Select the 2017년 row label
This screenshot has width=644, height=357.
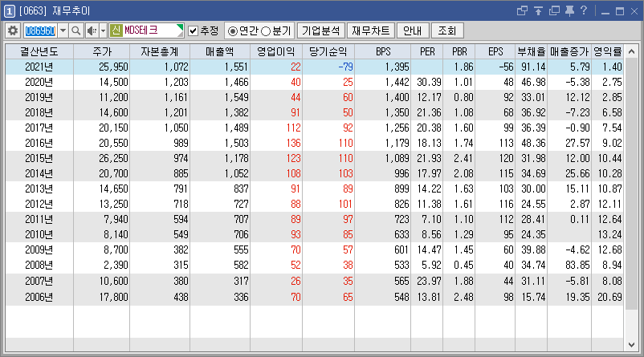pos(39,128)
